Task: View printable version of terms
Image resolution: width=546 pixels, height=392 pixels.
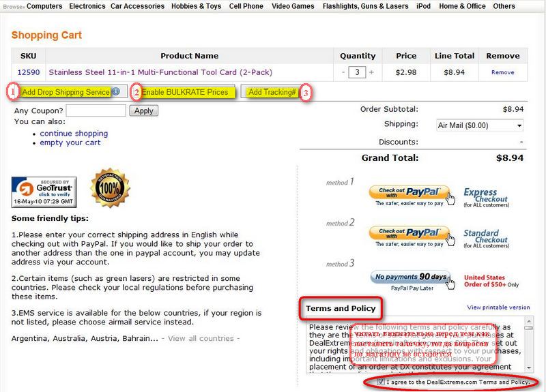Action: click(498, 307)
